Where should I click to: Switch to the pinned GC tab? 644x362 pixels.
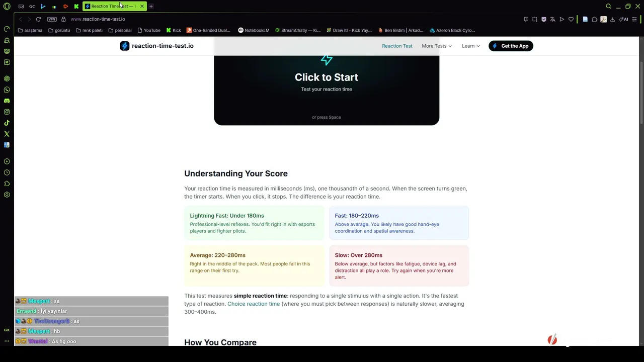coord(32,6)
